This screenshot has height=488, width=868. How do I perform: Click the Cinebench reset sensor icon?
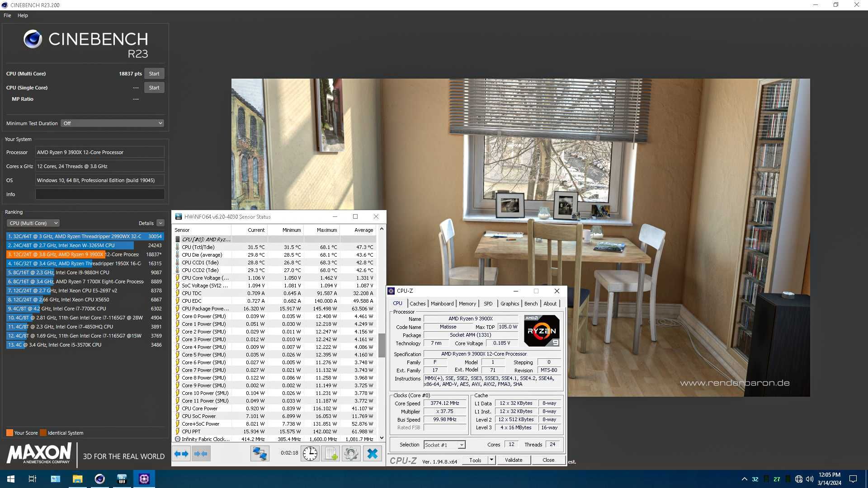(310, 454)
